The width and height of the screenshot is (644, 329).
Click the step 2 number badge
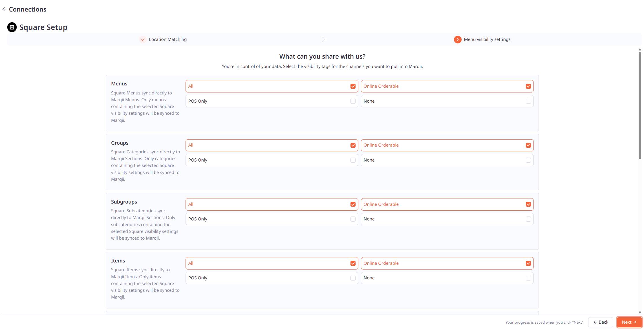(x=458, y=39)
